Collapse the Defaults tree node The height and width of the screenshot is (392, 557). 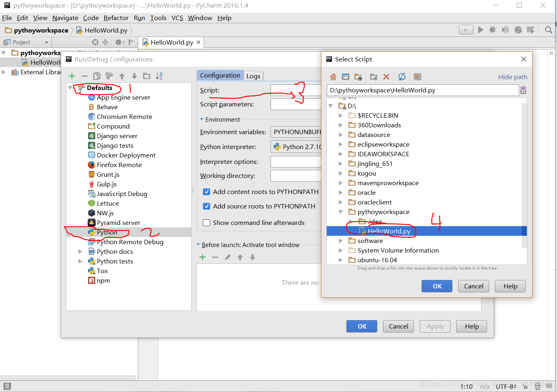click(x=70, y=88)
